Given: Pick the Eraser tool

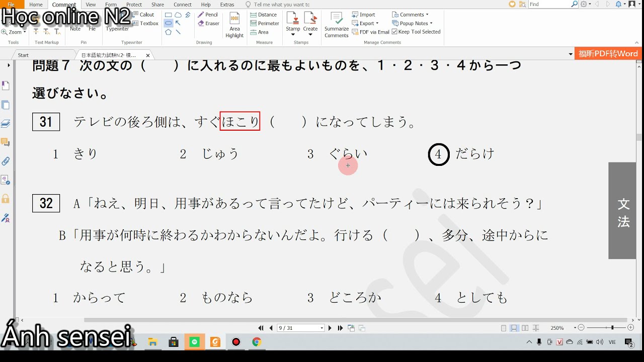Looking at the screenshot, I should (208, 23).
